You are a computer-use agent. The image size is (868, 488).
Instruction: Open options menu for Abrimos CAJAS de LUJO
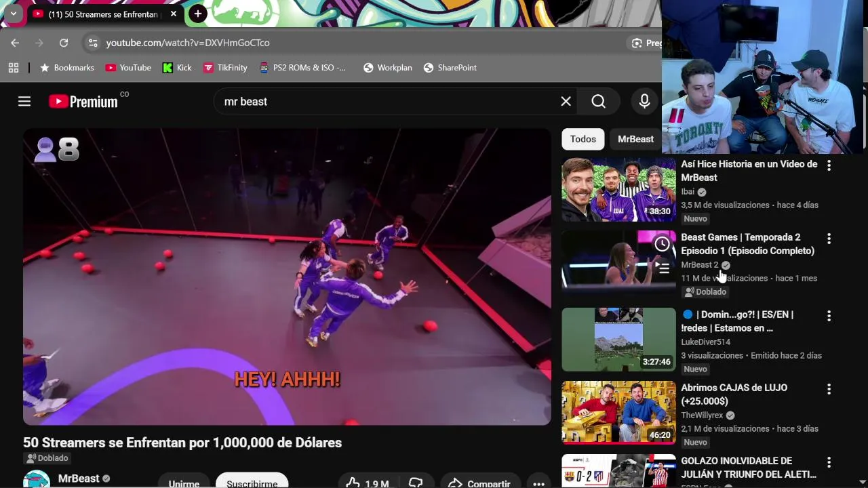click(829, 389)
